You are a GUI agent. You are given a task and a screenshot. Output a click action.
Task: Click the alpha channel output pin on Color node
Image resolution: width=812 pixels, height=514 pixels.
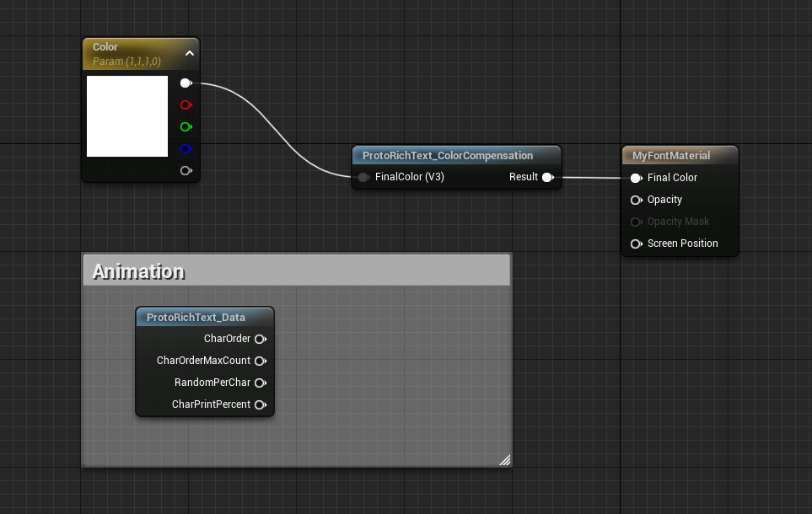tap(186, 171)
